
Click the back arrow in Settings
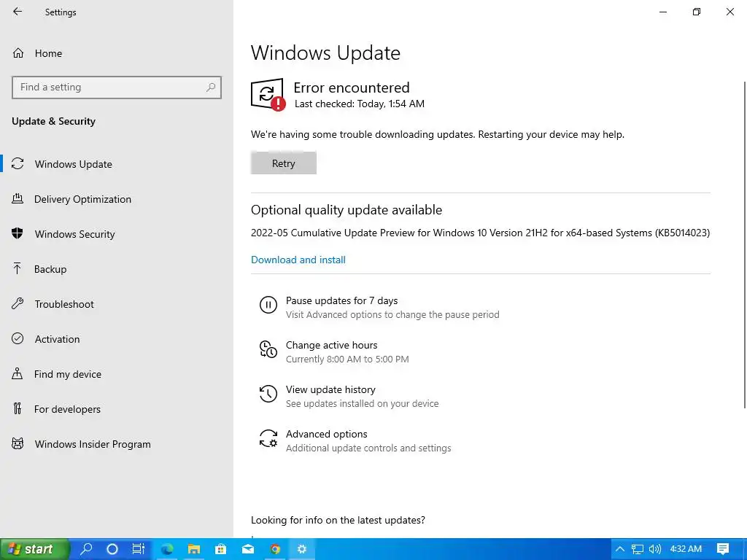(18, 12)
